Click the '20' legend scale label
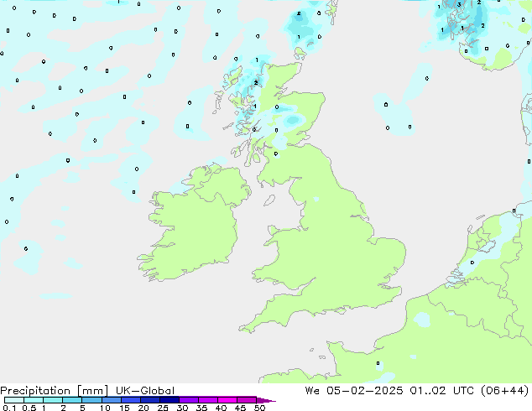 click(143, 408)
